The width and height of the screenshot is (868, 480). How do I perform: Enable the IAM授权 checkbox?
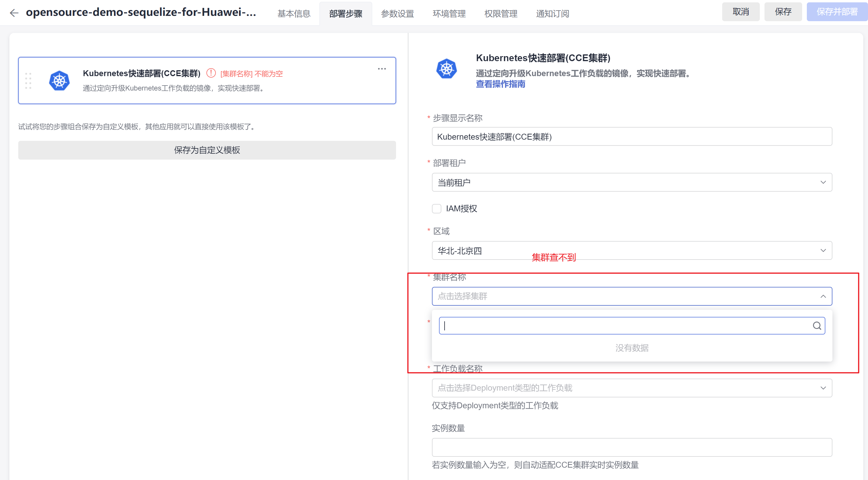click(x=437, y=208)
